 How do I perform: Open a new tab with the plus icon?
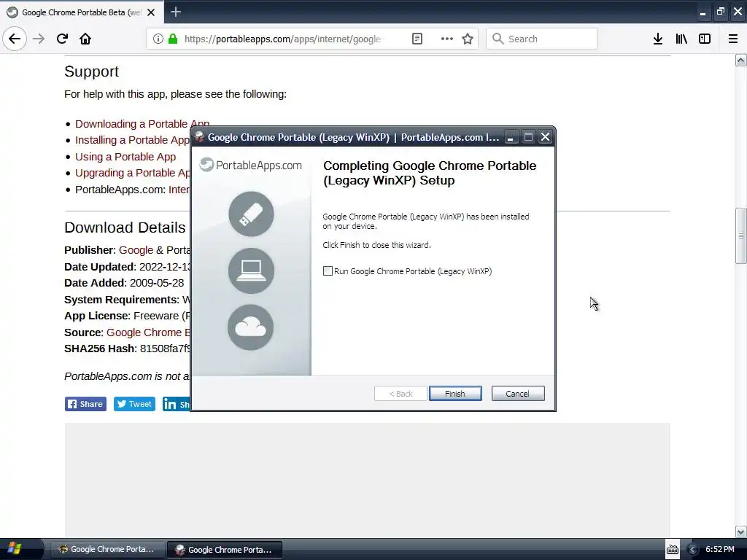coord(176,12)
